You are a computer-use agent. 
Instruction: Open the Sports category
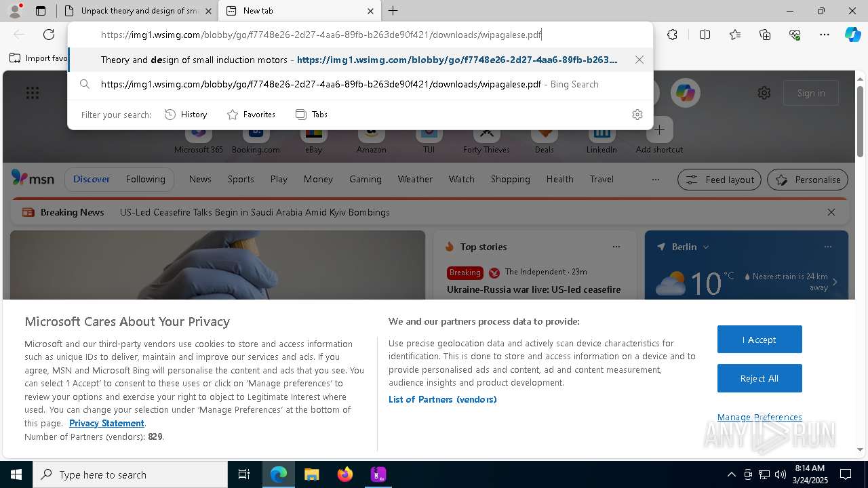click(241, 179)
